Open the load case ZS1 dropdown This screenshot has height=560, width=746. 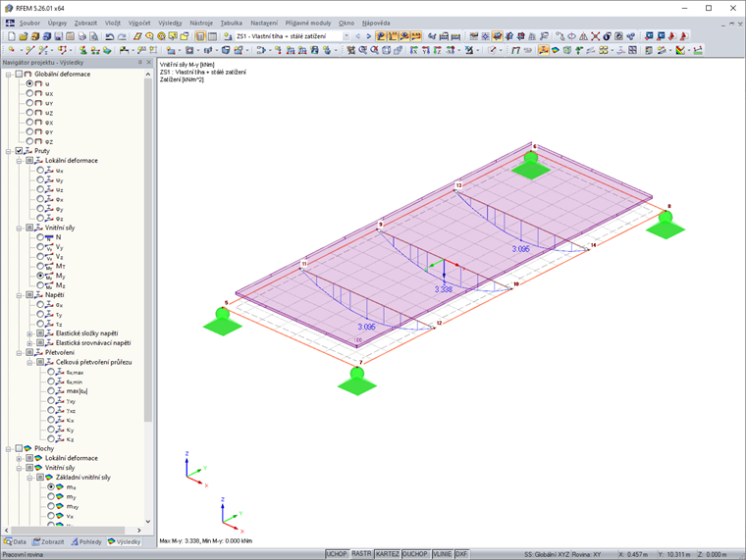pyautogui.click(x=346, y=36)
